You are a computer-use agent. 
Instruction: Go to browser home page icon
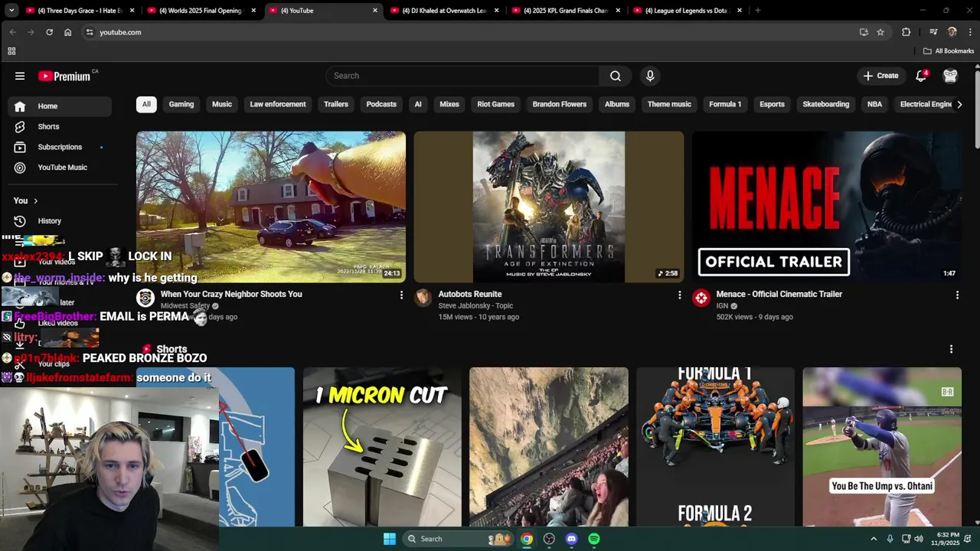67,32
